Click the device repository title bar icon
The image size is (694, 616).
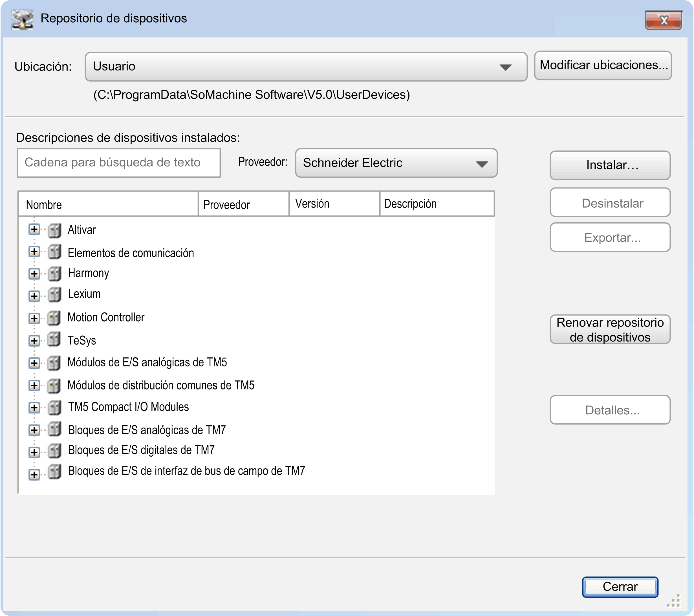22,19
